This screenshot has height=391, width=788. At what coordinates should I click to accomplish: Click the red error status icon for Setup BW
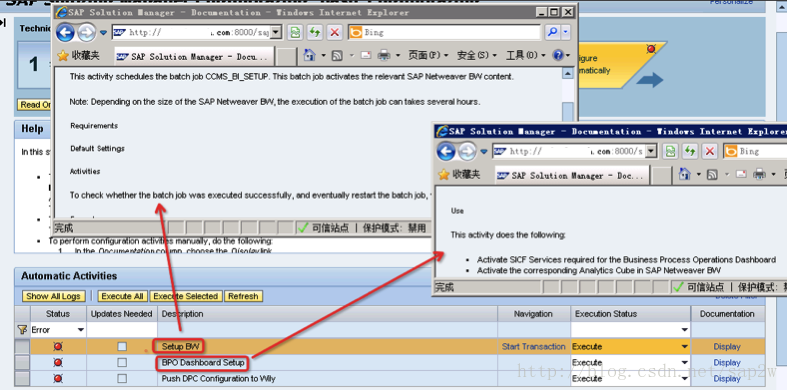click(58, 346)
